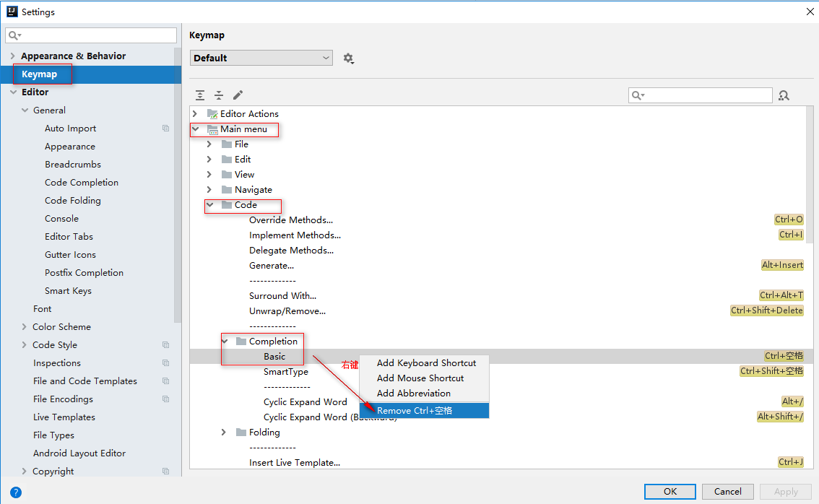The width and height of the screenshot is (819, 504).
Task: Select Remove Ctrl+空格 menu entry
Action: coord(425,411)
